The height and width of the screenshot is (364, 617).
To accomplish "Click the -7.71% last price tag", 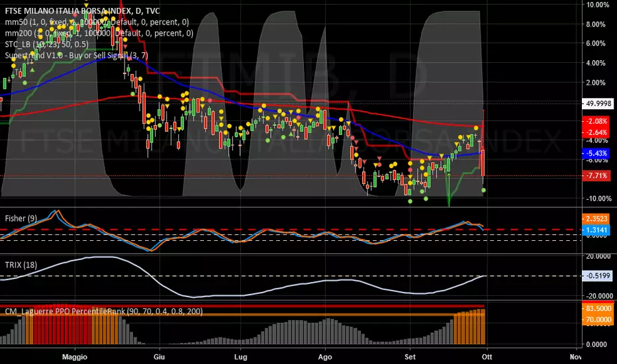I will pos(597,175).
